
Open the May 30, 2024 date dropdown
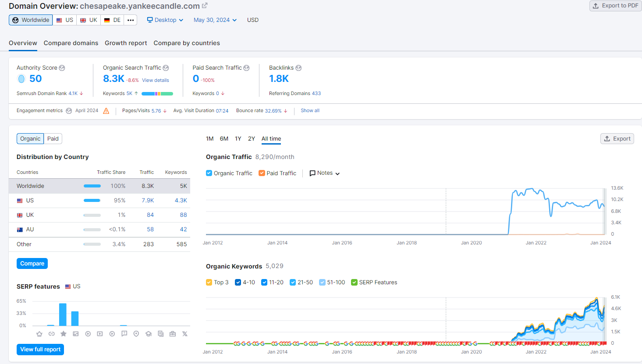215,20
